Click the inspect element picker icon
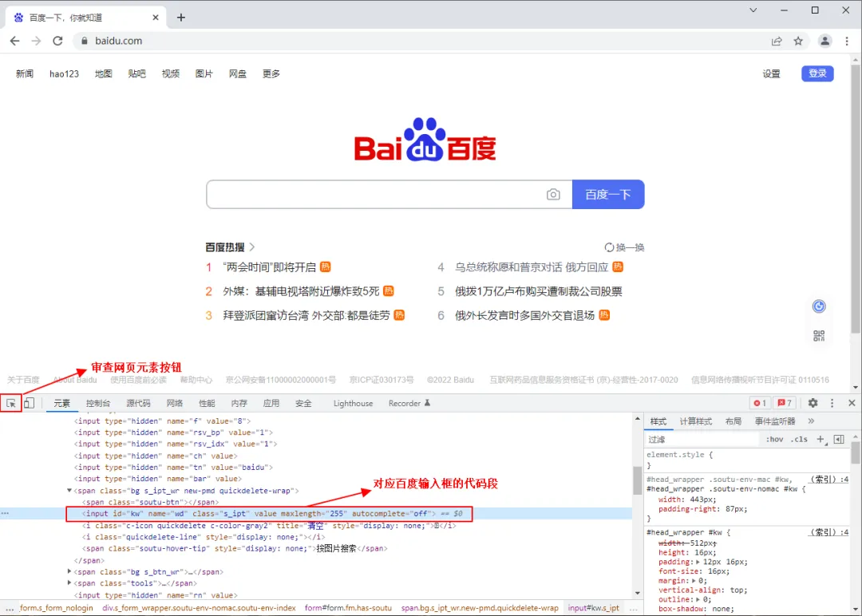The image size is (862, 616). 11,403
